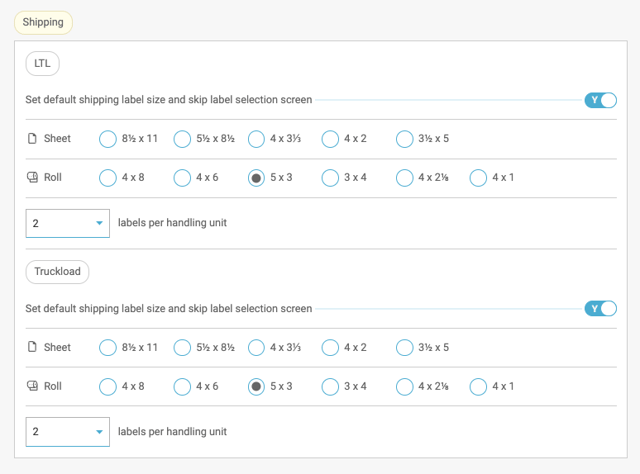Select Truckload Sheet 5½ x 8½ radio button
Viewport: 640px width, 474px height.
tap(182, 347)
